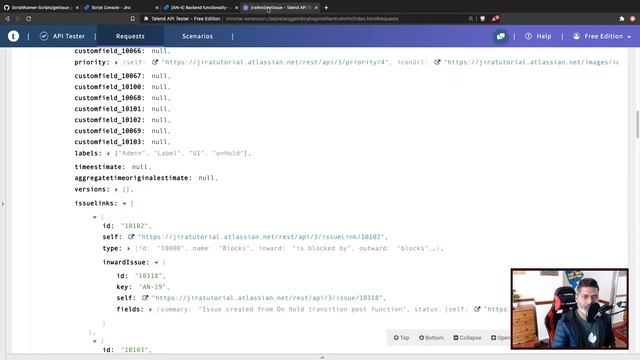The image size is (640, 360).
Task: Switch to the Scenarios tab
Action: point(198,36)
